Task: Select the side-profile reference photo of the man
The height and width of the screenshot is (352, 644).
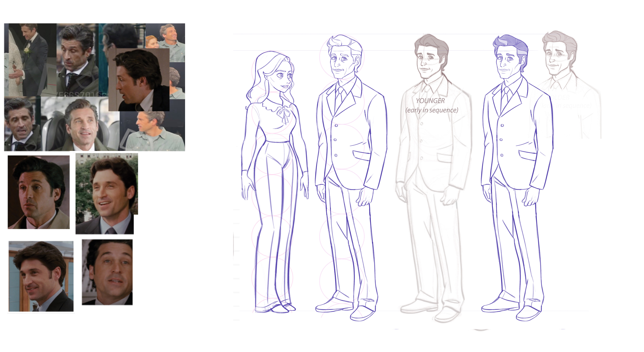Action: click(139, 80)
